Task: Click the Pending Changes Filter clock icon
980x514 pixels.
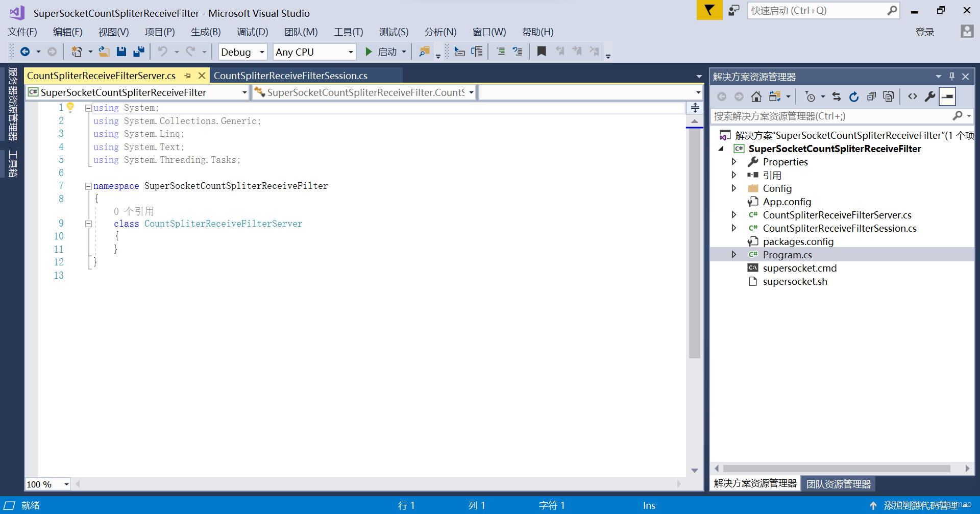Action: click(x=810, y=96)
